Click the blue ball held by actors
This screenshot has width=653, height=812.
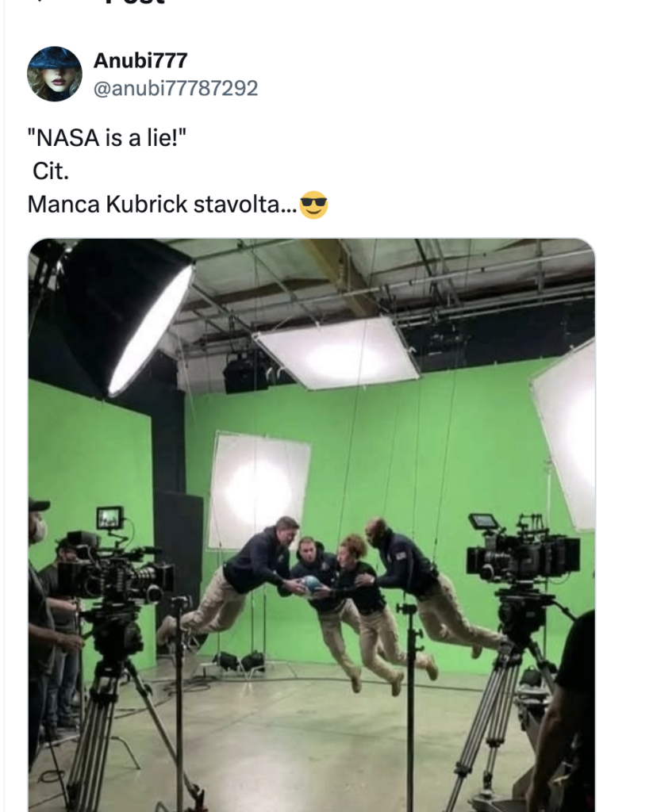pos(312,585)
